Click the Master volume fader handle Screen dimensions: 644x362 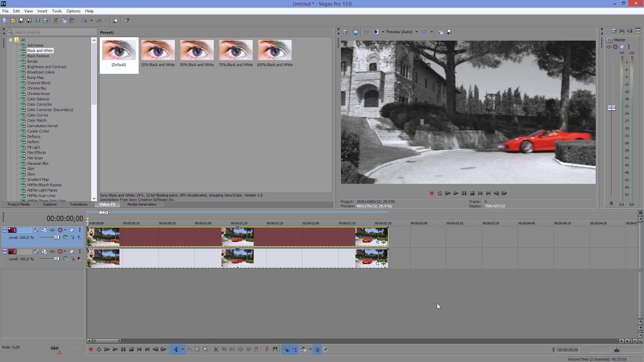pos(611,108)
